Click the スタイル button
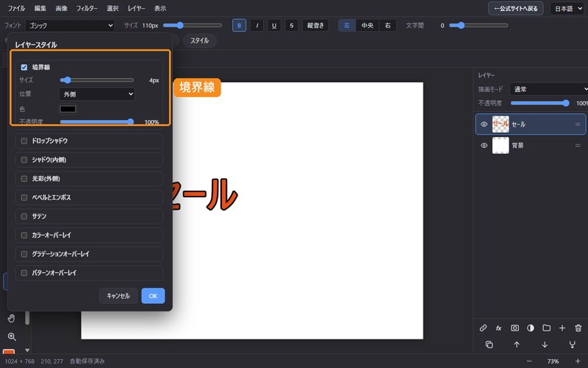This screenshot has width=588, height=368. point(199,40)
